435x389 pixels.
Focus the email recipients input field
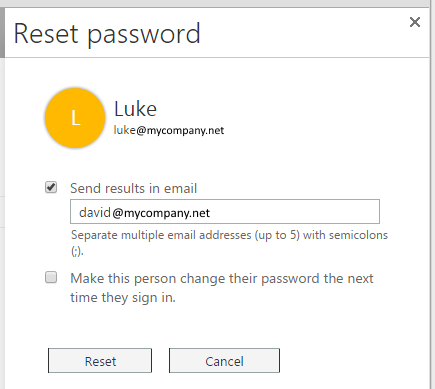coord(225,212)
